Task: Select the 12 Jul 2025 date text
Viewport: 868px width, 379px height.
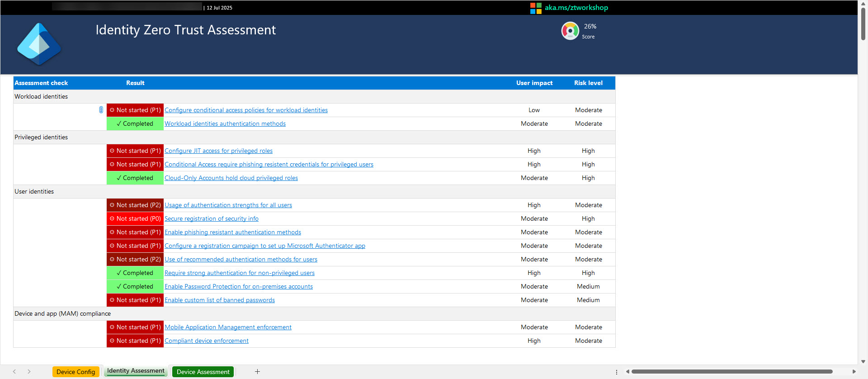Action: [x=219, y=8]
